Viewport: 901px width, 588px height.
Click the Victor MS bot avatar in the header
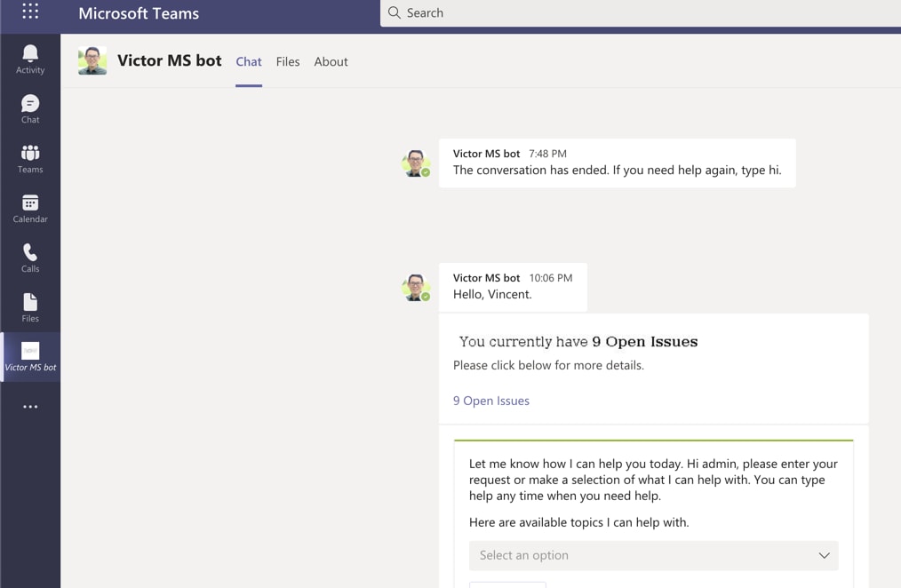point(92,60)
